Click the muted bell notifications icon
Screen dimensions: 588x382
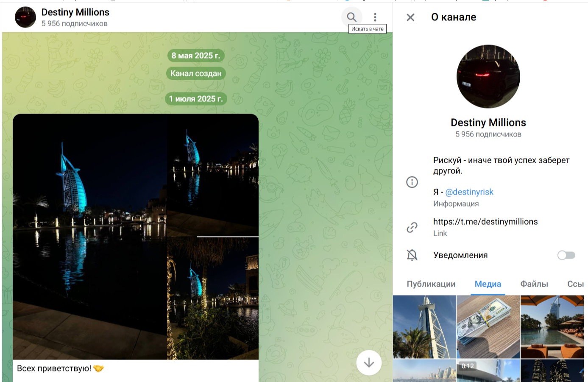tap(412, 255)
